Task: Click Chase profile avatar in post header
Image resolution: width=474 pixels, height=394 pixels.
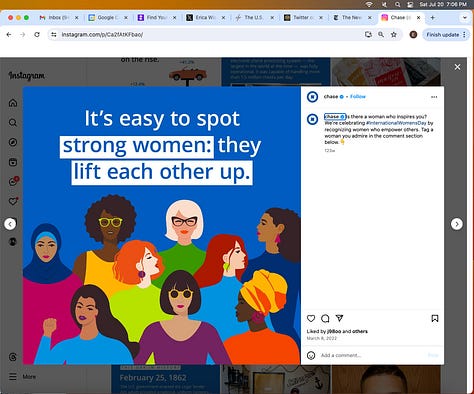Action: click(x=312, y=97)
